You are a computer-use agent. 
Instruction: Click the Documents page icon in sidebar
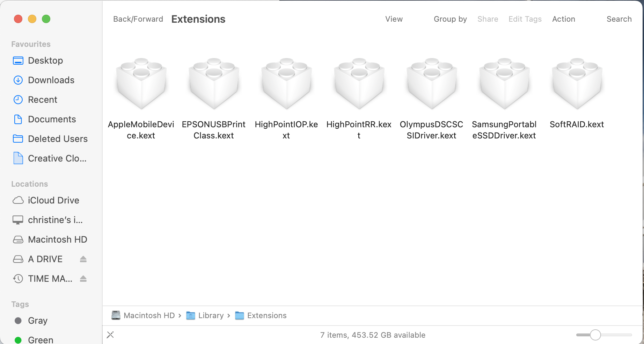click(x=18, y=119)
